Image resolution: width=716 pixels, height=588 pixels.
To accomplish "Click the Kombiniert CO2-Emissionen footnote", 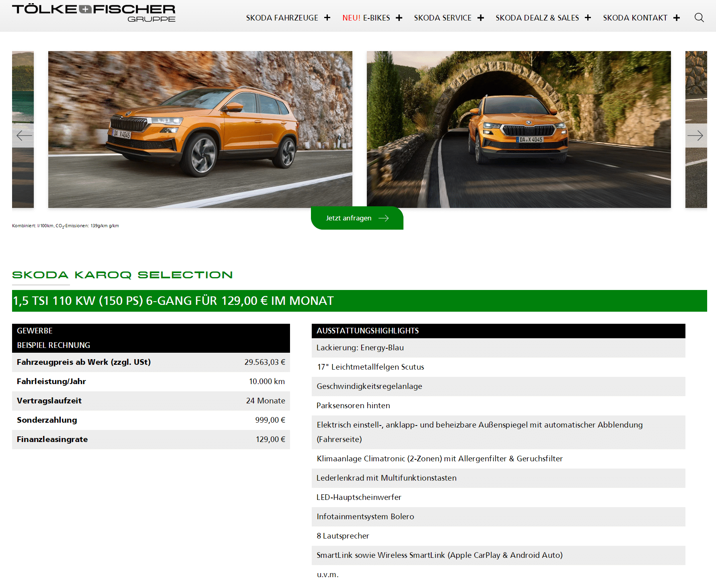I will coord(66,226).
